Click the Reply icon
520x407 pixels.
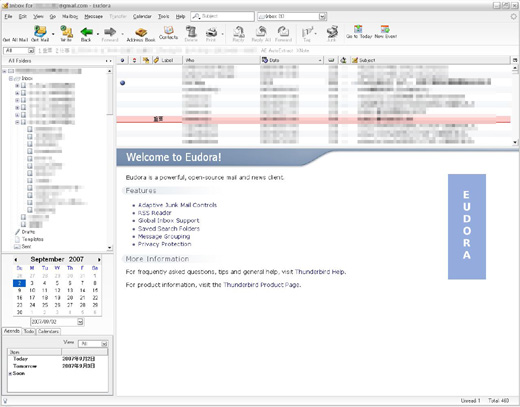(238, 32)
